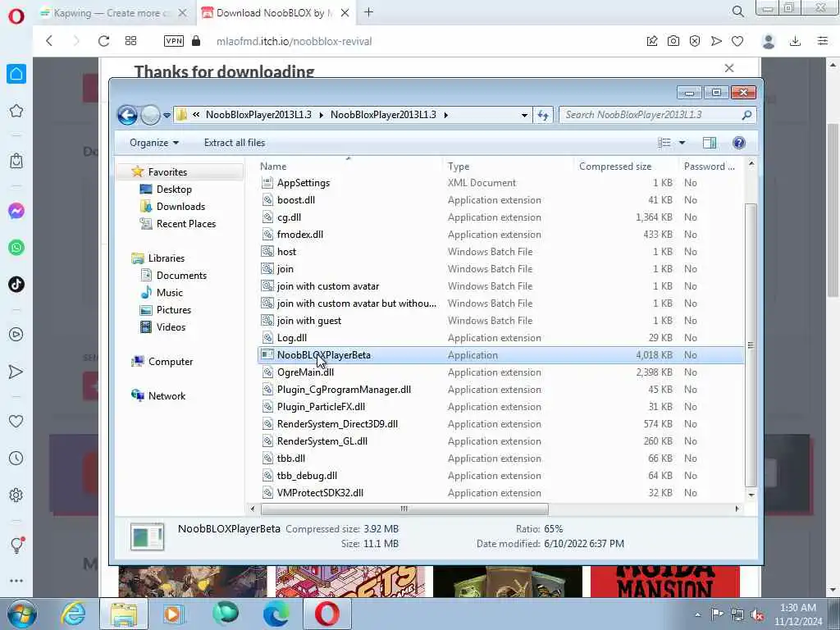
Task: Open shopping bag icon in sidebar
Action: pyautogui.click(x=16, y=161)
